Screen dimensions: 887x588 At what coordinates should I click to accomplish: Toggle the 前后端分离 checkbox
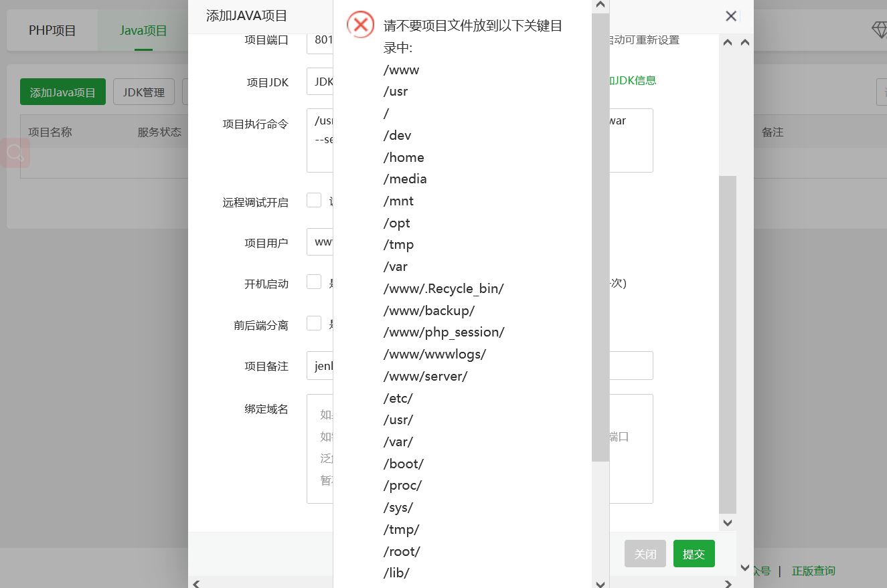[x=314, y=323]
